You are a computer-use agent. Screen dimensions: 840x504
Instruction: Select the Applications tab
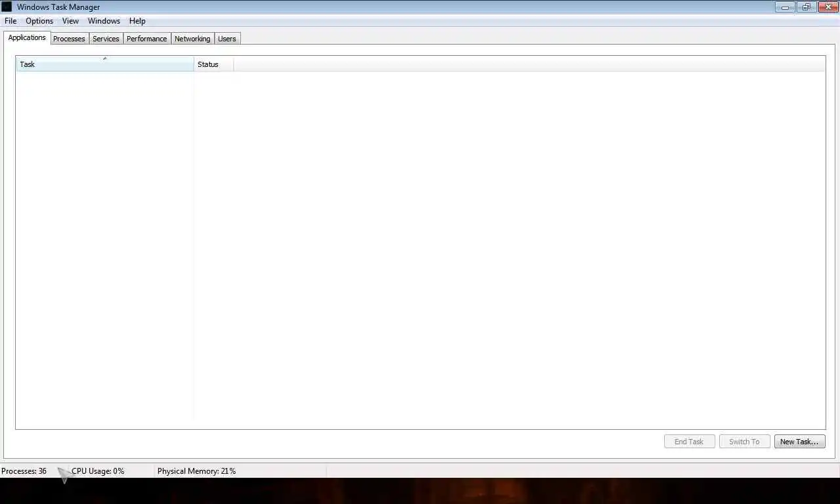pos(27,37)
